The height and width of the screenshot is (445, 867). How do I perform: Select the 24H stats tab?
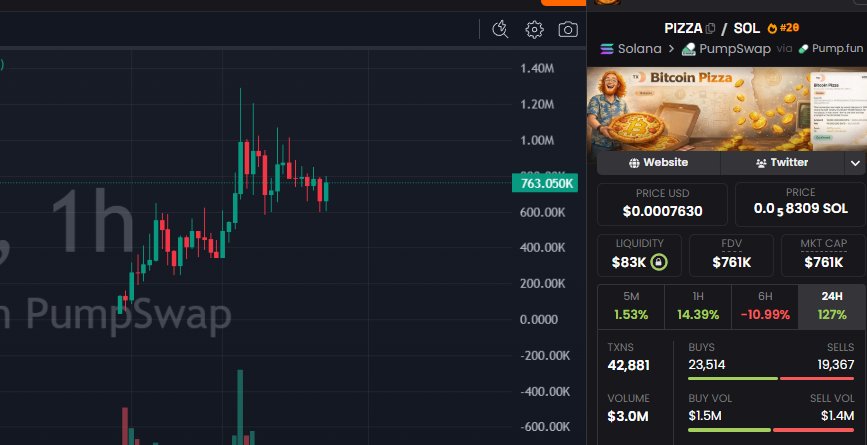tap(831, 306)
